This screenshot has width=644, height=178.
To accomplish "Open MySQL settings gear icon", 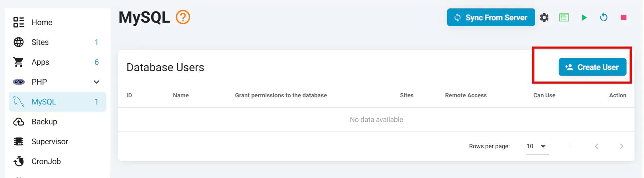I will point(544,17).
